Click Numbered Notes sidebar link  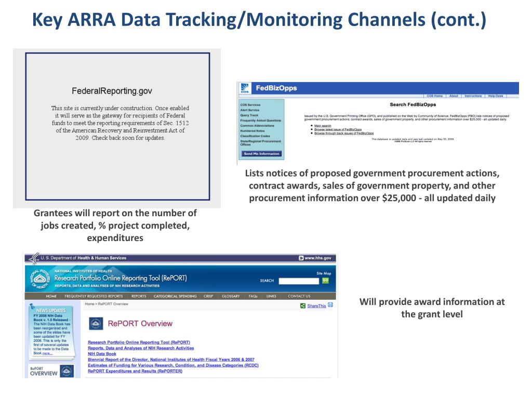click(x=252, y=131)
